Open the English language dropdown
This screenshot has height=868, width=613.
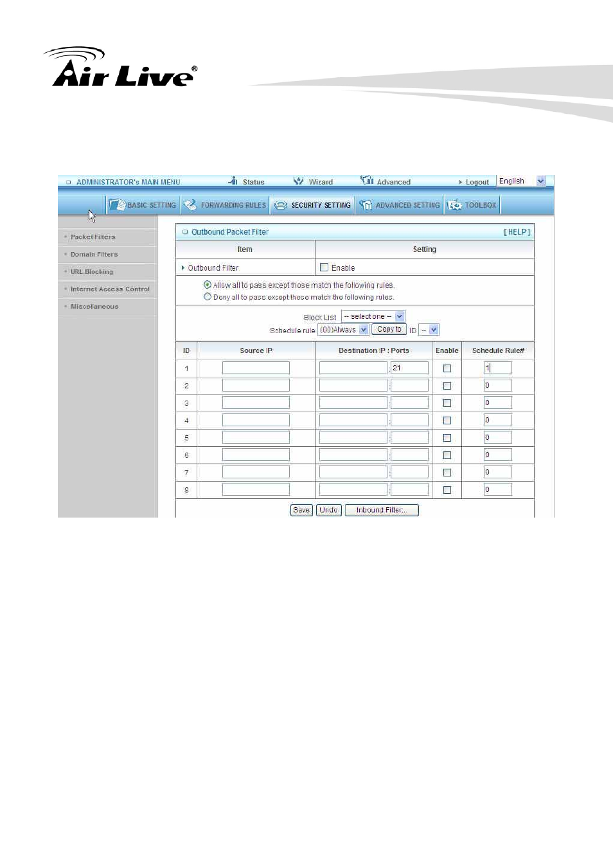[x=522, y=181]
